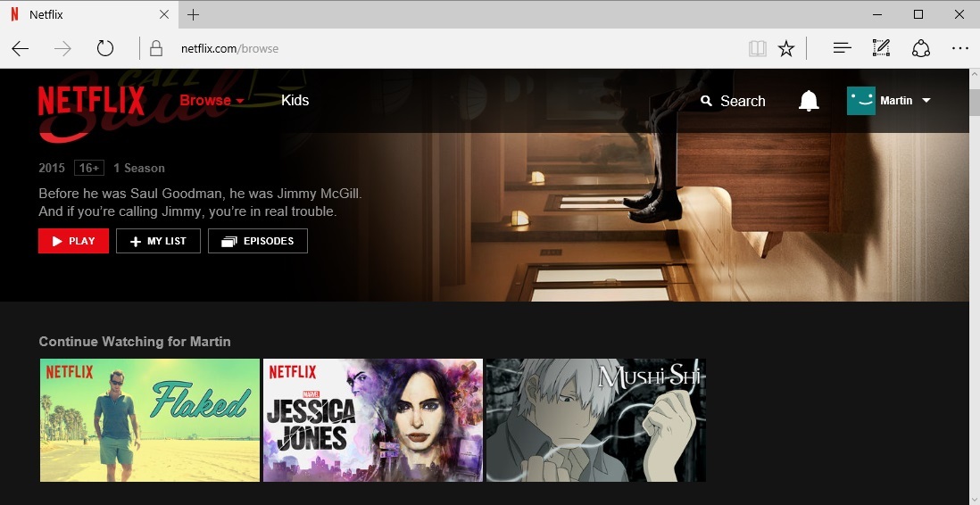Click the browser back arrow
Screen dimensions: 980x505
[x=21, y=49]
